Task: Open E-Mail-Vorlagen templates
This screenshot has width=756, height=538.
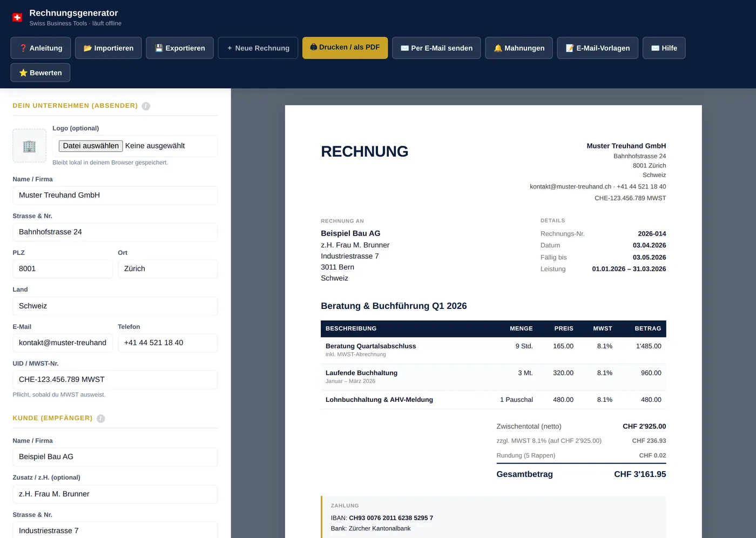Action: point(598,48)
